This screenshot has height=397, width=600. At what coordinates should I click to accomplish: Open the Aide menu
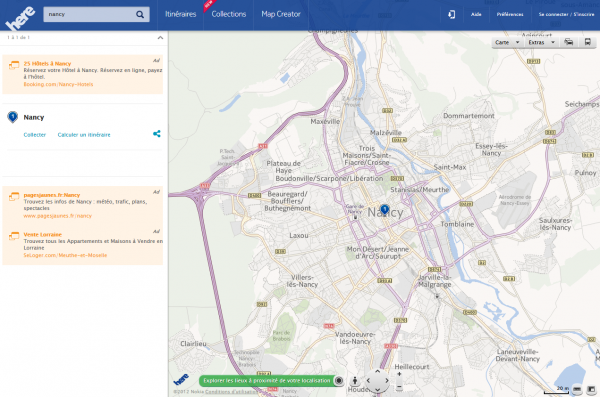tap(476, 15)
